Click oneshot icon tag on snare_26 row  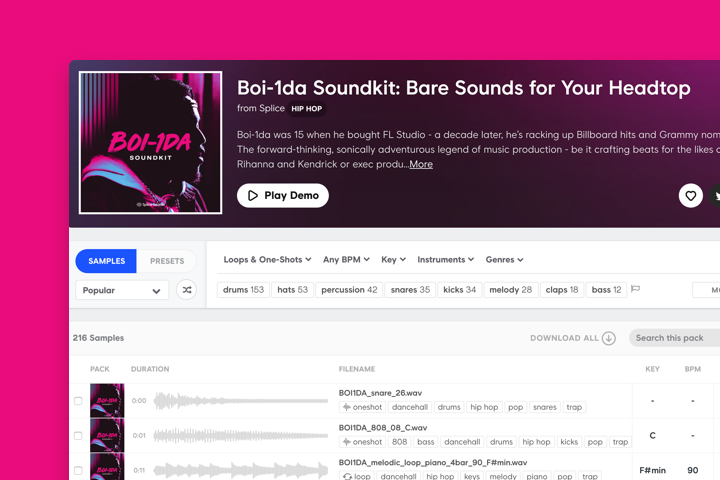362,407
